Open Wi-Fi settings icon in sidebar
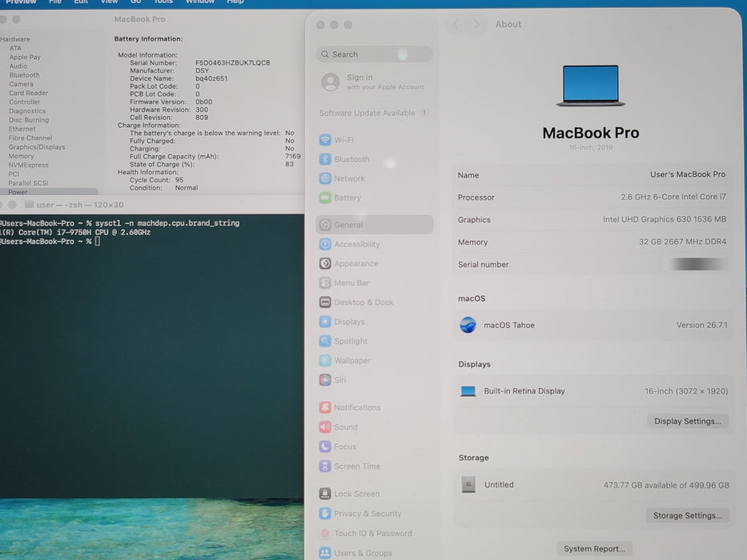This screenshot has height=560, width=747. (325, 140)
